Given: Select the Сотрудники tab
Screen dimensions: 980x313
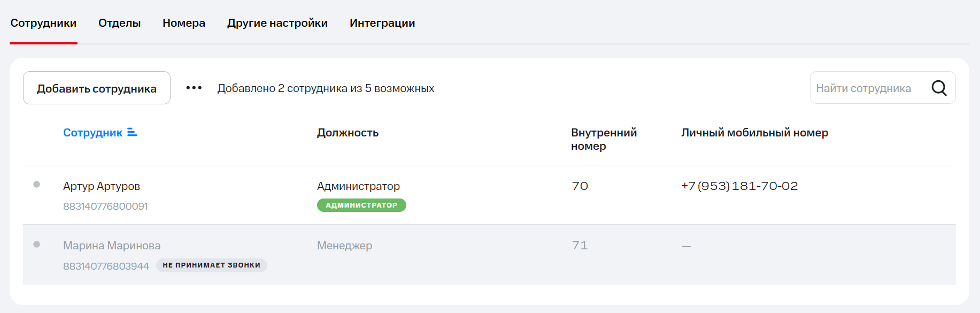Looking at the screenshot, I should tap(43, 23).
